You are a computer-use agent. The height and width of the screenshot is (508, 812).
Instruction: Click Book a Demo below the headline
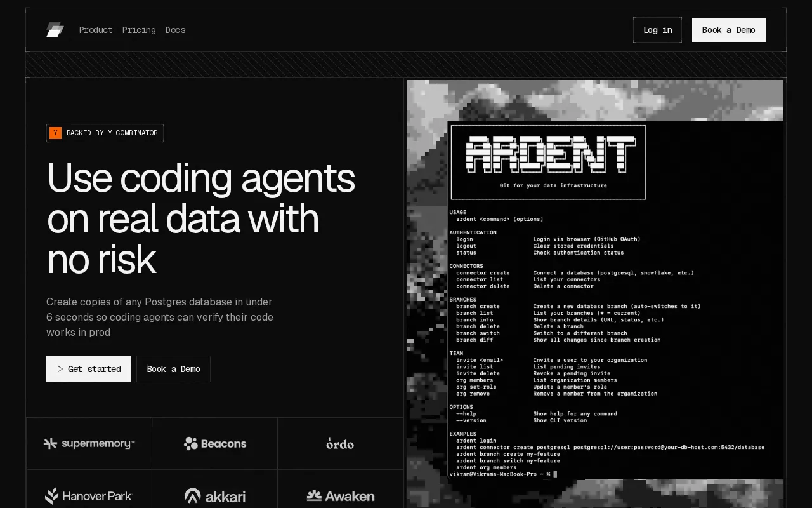173,369
